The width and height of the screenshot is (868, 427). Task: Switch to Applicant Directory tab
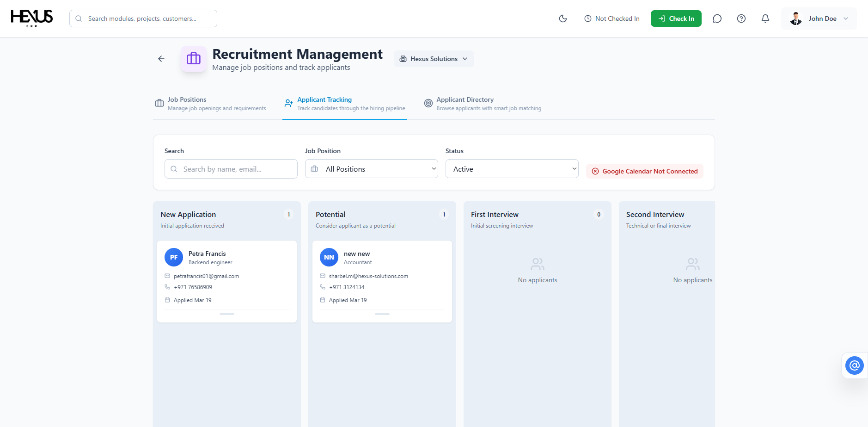click(x=483, y=104)
